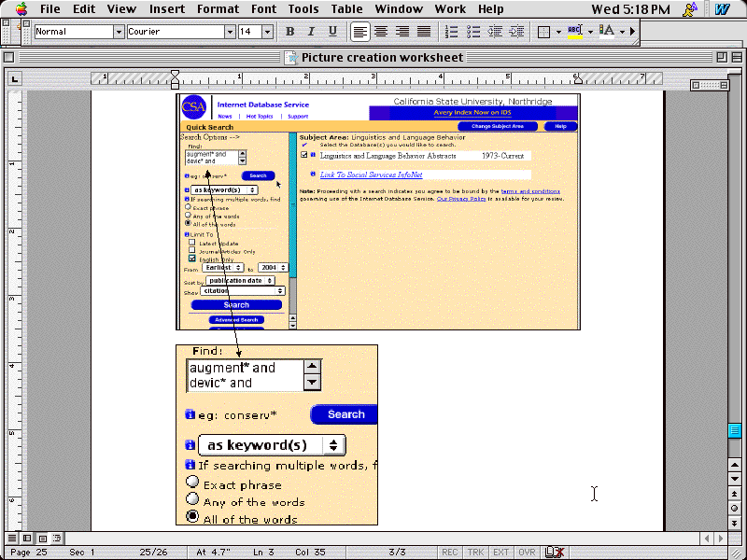Open the Style dropdown arrow next to Normal
The width and height of the screenshot is (747, 560).
pyautogui.click(x=119, y=32)
